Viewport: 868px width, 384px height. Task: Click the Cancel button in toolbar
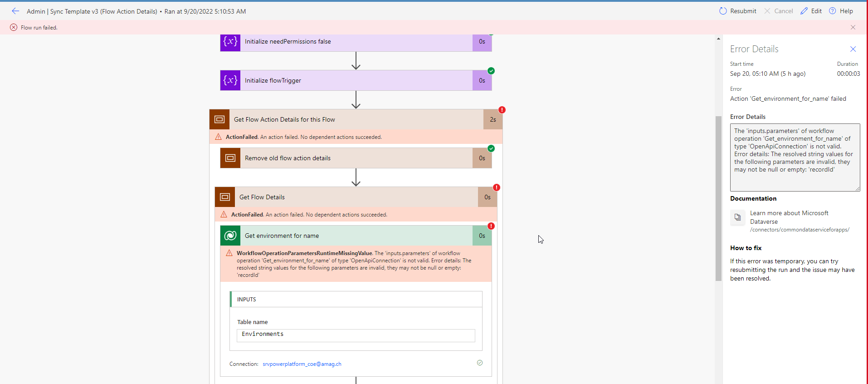779,11
